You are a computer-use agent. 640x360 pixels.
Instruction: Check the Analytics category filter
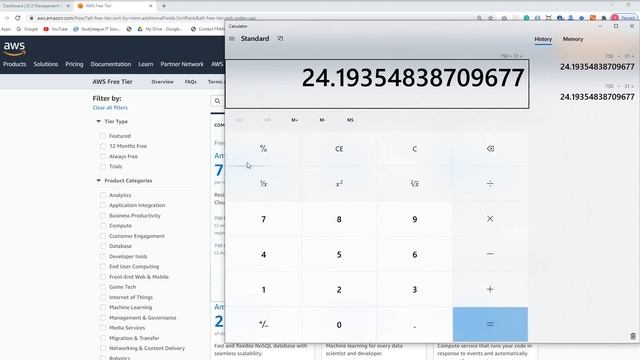pyautogui.click(x=103, y=195)
